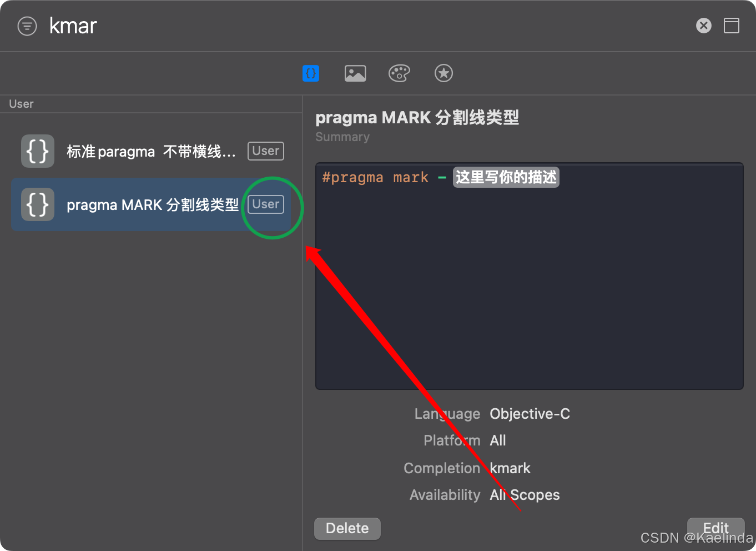Click the '这里写你的描述' placeholder token
Image resolution: width=756 pixels, height=551 pixels.
pyautogui.click(x=506, y=177)
